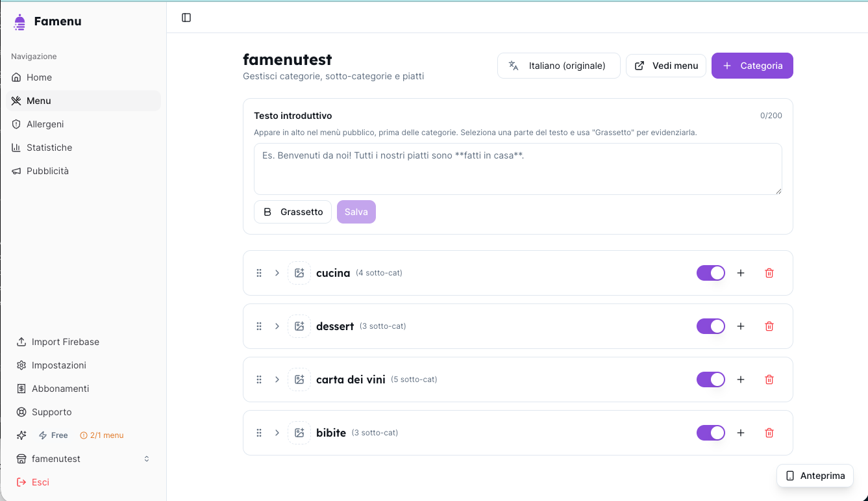Click the 'famenutest' page heading

click(288, 60)
